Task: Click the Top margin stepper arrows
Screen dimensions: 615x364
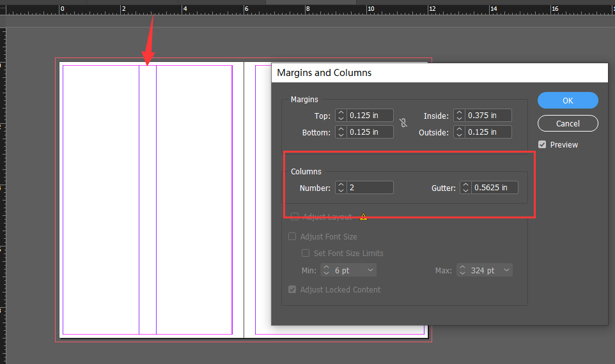Action: (341, 116)
